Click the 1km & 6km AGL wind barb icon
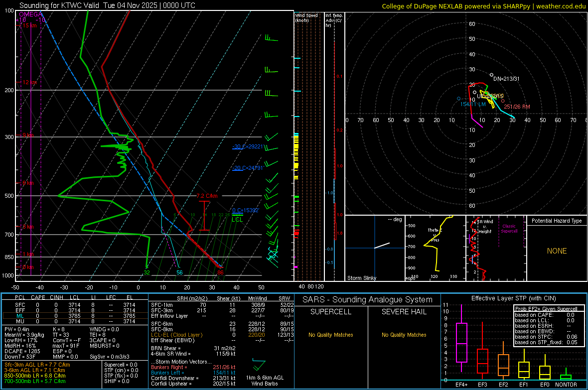Viewport: 588px width, 390px height. tap(259, 364)
